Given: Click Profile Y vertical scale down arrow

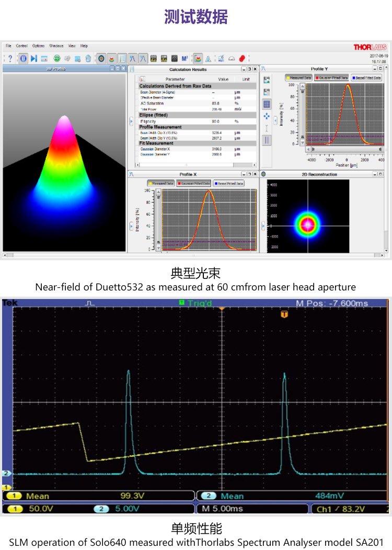Looking at the screenshot, I should pyautogui.click(x=303, y=143).
